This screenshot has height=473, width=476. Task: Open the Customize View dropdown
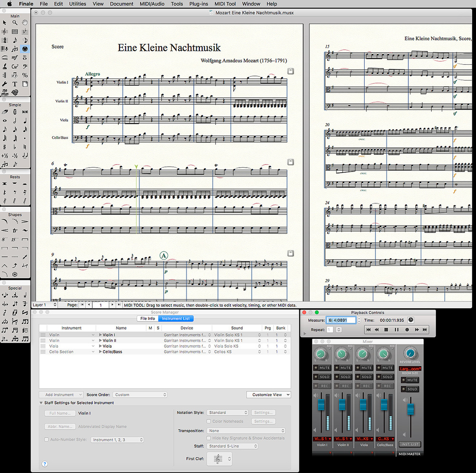click(268, 394)
